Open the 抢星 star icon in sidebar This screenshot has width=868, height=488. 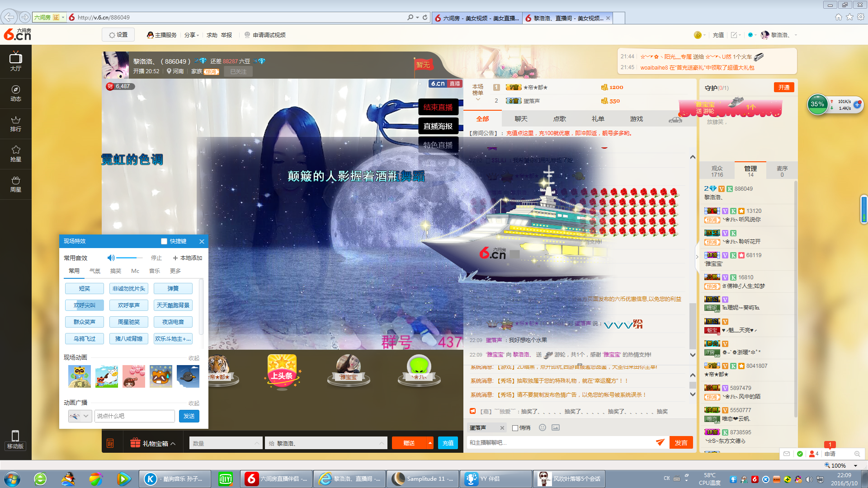coord(16,154)
